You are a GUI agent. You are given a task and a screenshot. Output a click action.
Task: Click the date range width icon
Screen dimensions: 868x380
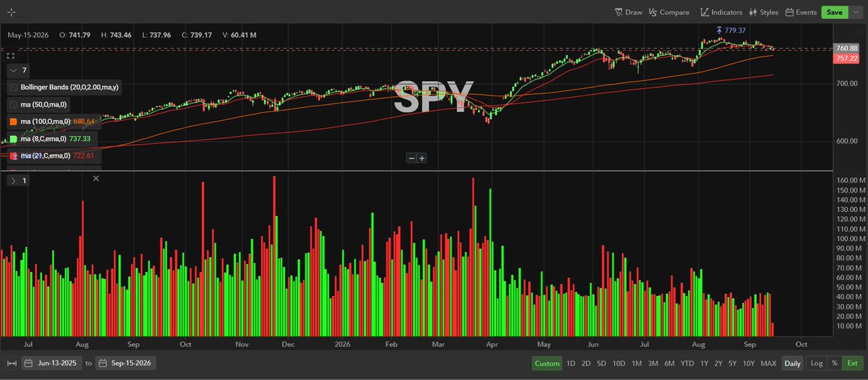click(x=12, y=363)
